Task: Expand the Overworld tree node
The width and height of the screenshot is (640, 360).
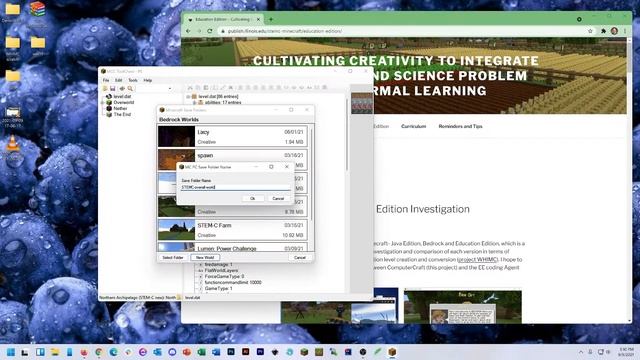Action: click(102, 102)
